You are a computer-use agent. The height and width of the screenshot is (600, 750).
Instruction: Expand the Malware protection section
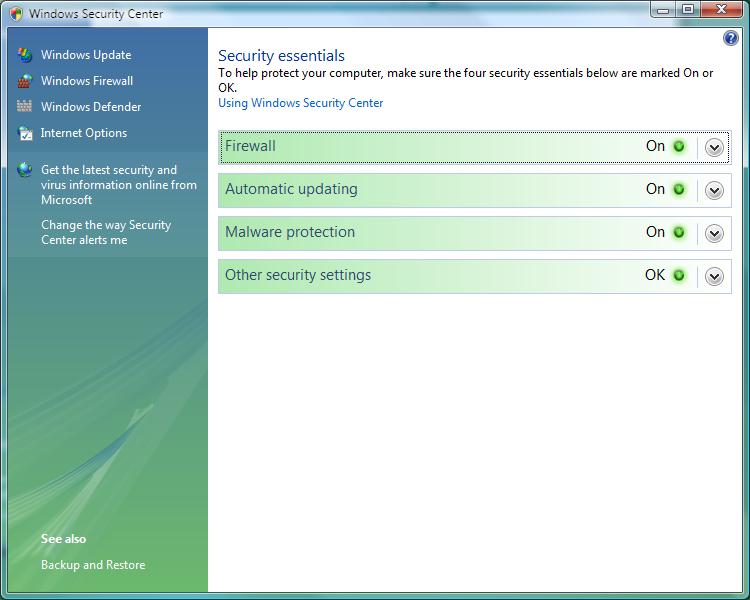click(714, 233)
